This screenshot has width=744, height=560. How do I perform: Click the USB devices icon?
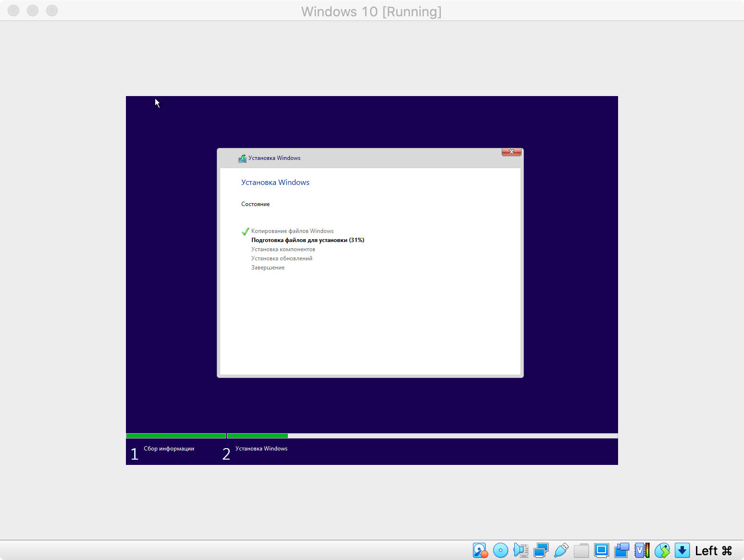point(561,550)
